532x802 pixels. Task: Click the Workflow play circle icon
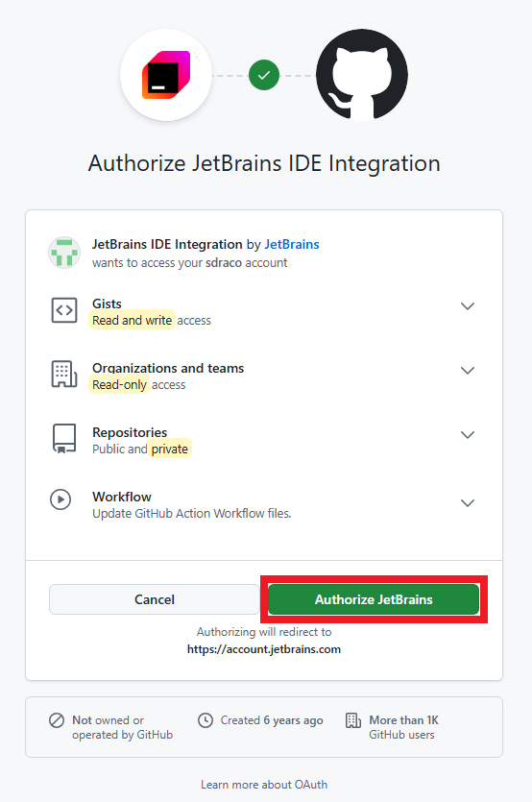[60, 499]
